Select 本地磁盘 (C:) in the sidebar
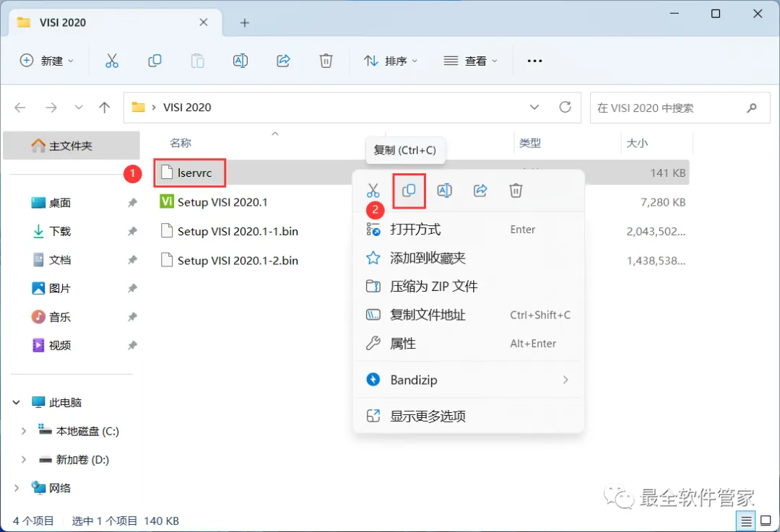The height and width of the screenshot is (532, 780). (87, 431)
